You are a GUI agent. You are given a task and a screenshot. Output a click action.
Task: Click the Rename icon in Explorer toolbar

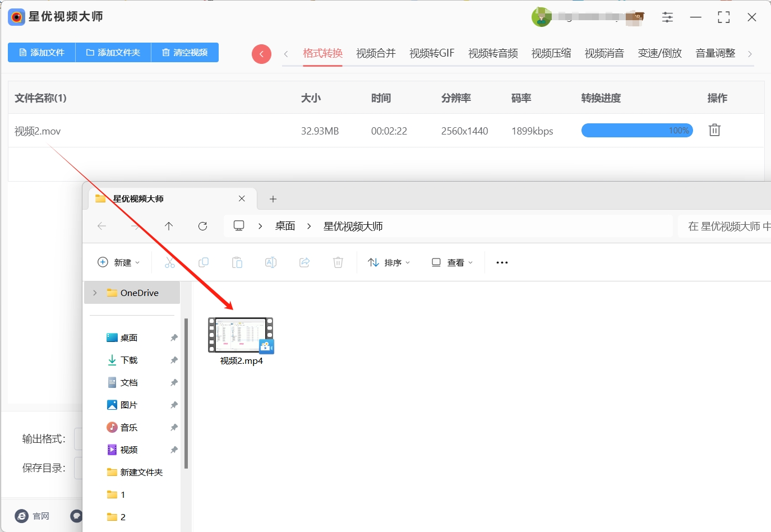point(271,262)
